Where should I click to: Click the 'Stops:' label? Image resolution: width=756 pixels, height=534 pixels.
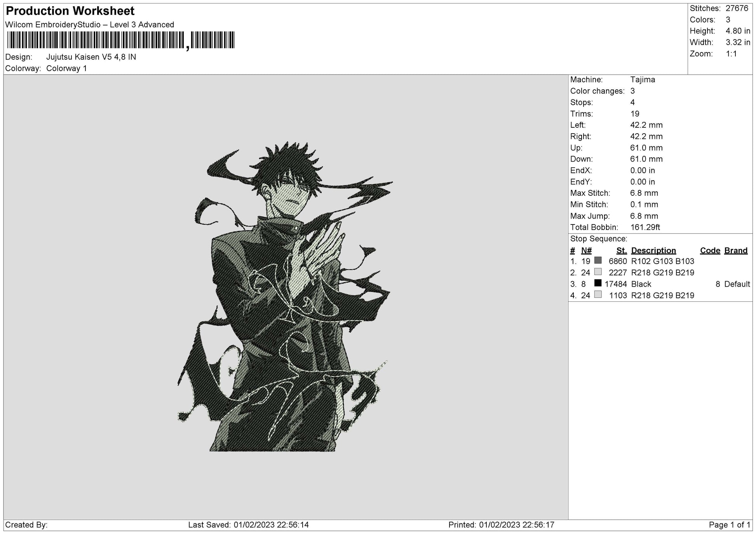pyautogui.click(x=582, y=103)
